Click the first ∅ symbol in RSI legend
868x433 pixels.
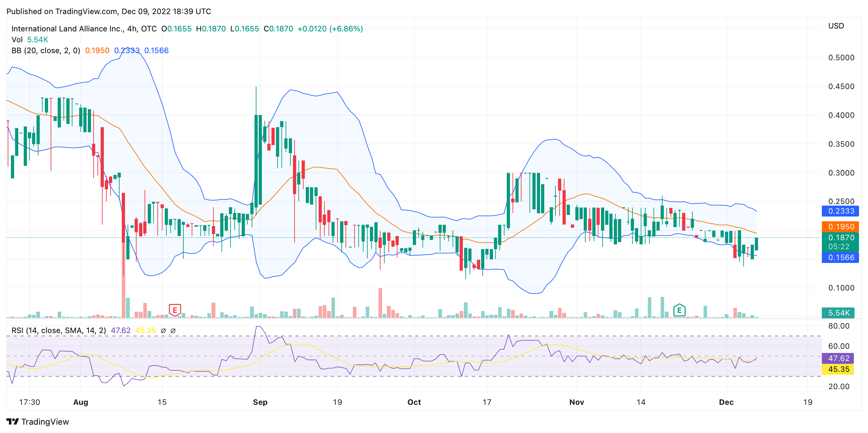point(163,331)
